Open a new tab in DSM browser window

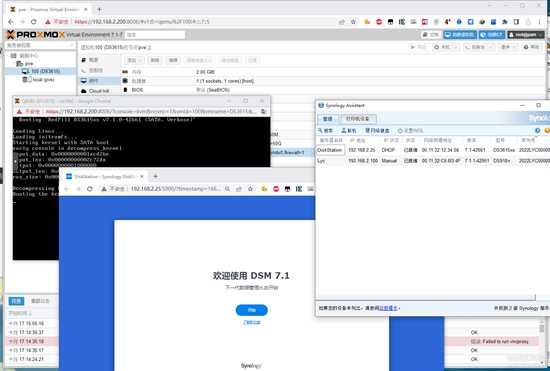coord(155,176)
